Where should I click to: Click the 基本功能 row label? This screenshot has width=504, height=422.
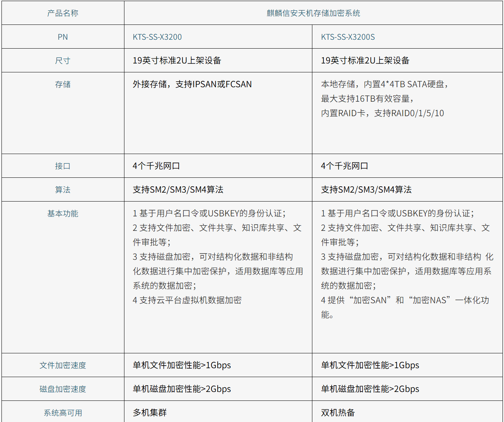(63, 214)
